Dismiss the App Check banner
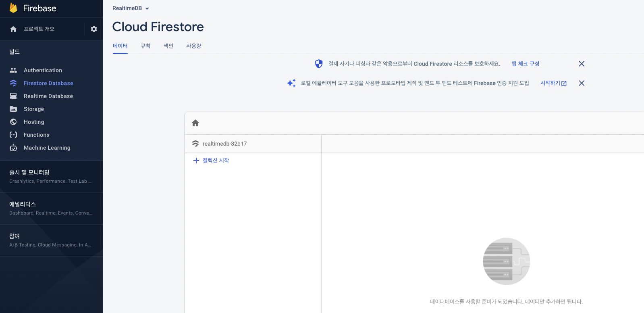 click(x=582, y=64)
